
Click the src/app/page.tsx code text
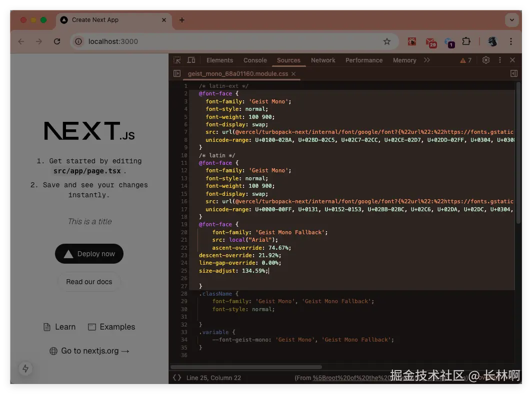tap(87, 171)
